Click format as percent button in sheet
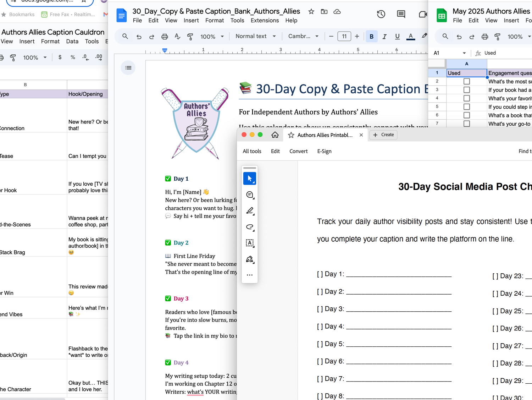This screenshot has height=400, width=532. (x=73, y=57)
